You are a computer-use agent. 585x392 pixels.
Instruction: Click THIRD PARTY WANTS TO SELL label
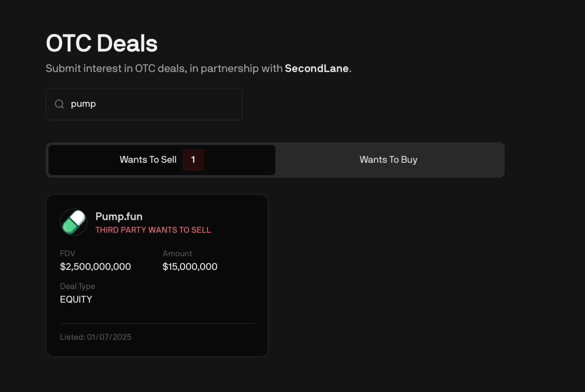pos(153,230)
